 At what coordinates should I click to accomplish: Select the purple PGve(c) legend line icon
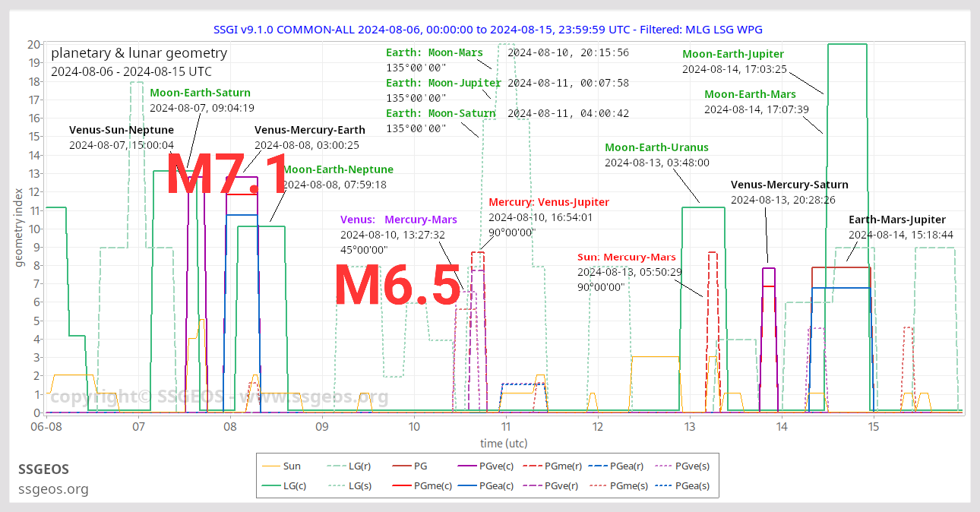[467, 466]
